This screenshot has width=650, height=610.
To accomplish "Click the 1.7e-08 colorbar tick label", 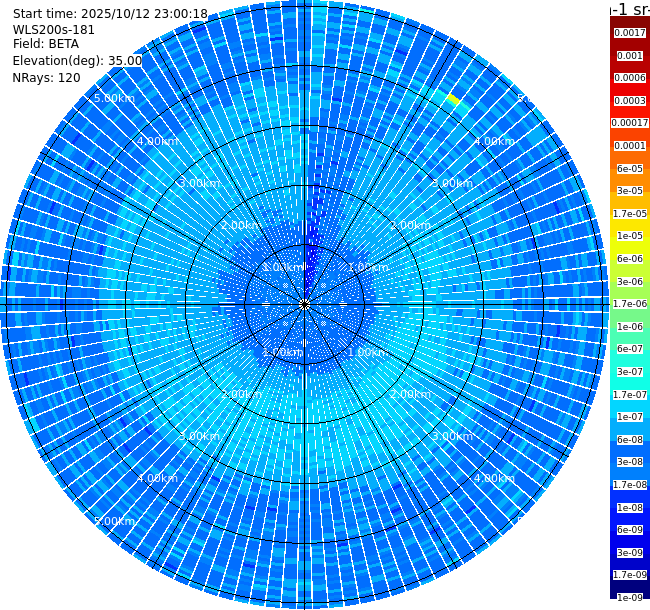I will pyautogui.click(x=630, y=484).
